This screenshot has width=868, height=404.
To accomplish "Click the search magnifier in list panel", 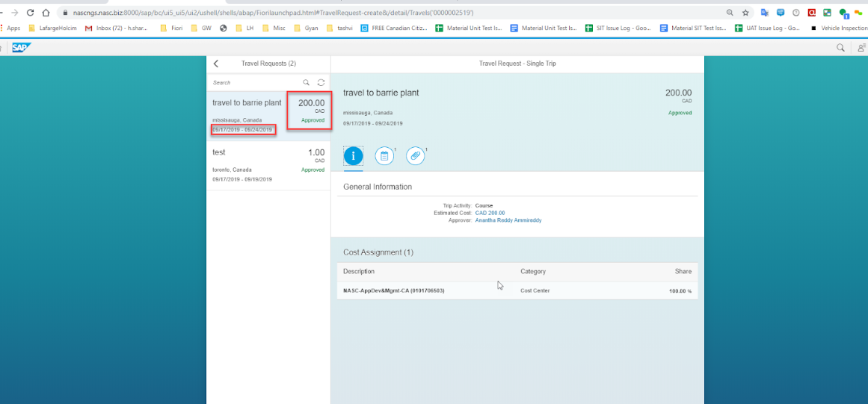I will 306,82.
